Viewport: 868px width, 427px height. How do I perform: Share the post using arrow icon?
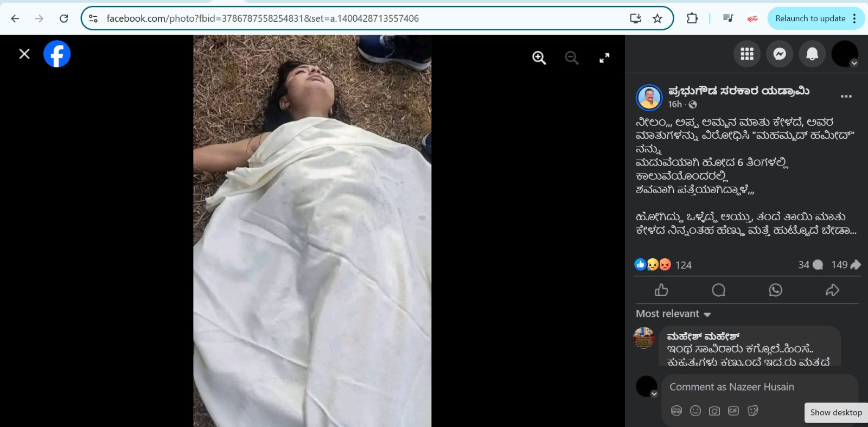(x=832, y=290)
